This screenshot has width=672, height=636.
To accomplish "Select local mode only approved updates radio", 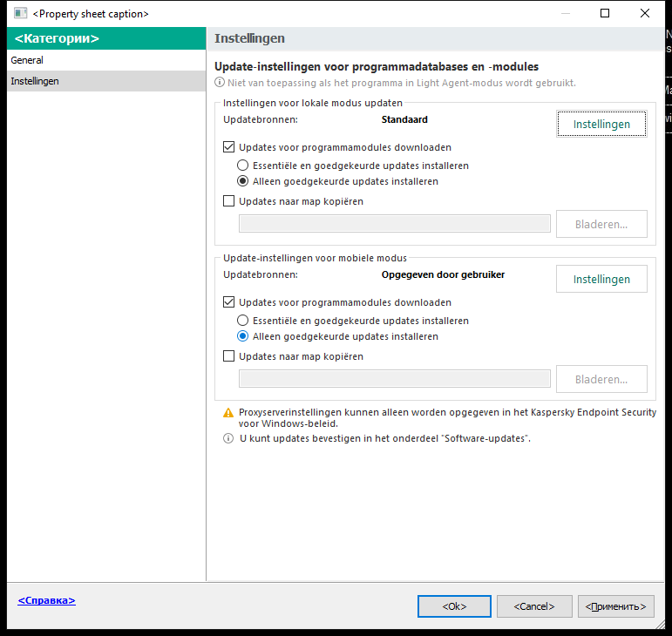I will [x=242, y=181].
